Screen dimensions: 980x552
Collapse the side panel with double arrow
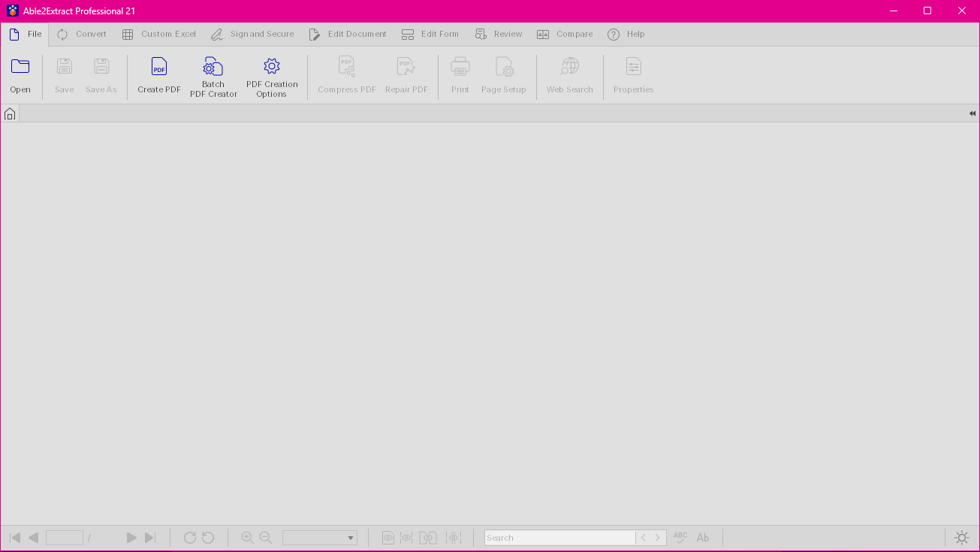click(x=972, y=114)
